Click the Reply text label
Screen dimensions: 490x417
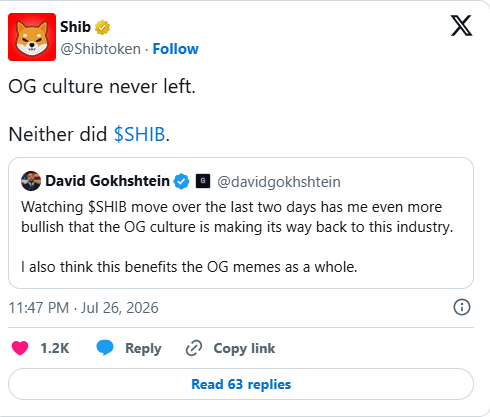(143, 348)
